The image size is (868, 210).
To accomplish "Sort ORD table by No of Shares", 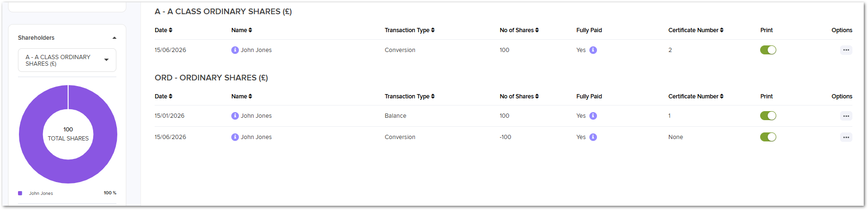I will (519, 96).
